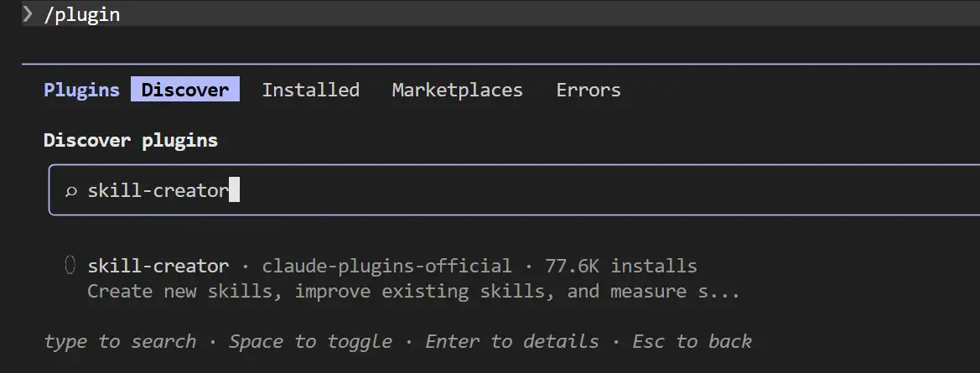Click the prompt chevron before /plugin

pyautogui.click(x=28, y=14)
